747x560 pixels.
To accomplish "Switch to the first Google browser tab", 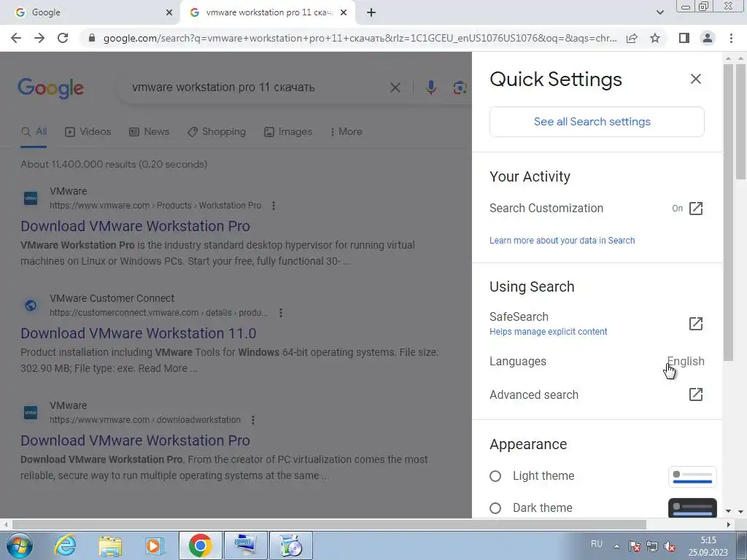I will (90, 13).
